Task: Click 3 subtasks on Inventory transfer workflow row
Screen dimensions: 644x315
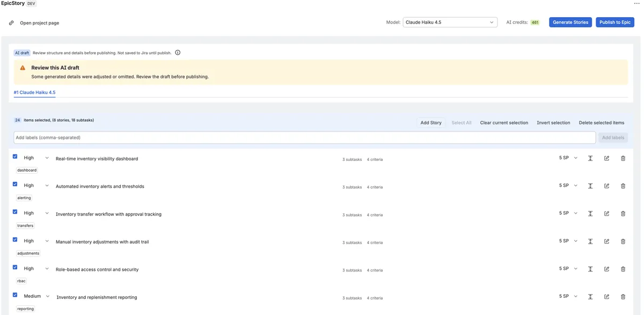Action: tap(352, 215)
